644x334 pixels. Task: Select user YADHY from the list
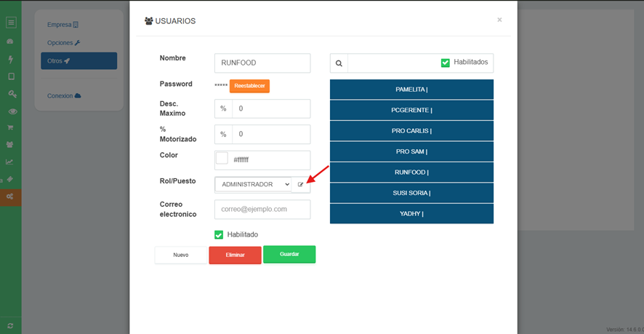click(411, 213)
